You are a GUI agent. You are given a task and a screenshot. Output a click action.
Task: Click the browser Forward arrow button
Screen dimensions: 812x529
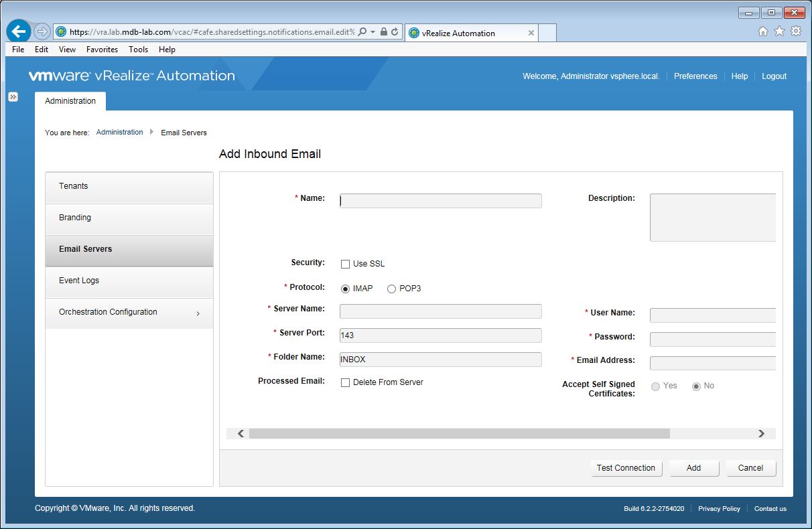pyautogui.click(x=42, y=31)
